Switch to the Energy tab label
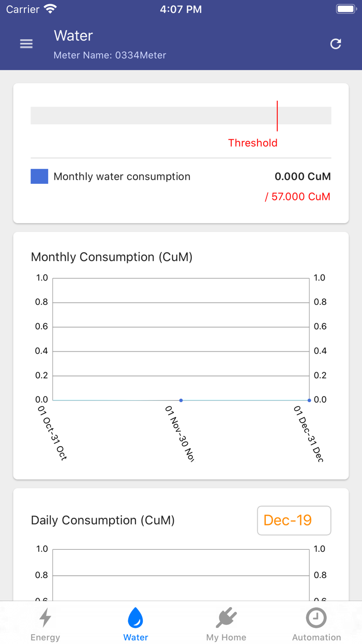The image size is (362, 644). pyautogui.click(x=46, y=637)
